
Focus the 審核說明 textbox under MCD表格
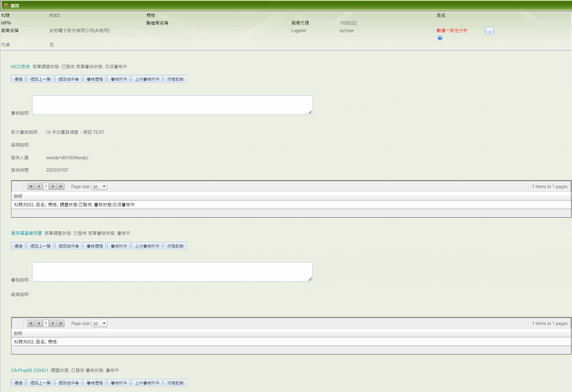[x=172, y=105]
